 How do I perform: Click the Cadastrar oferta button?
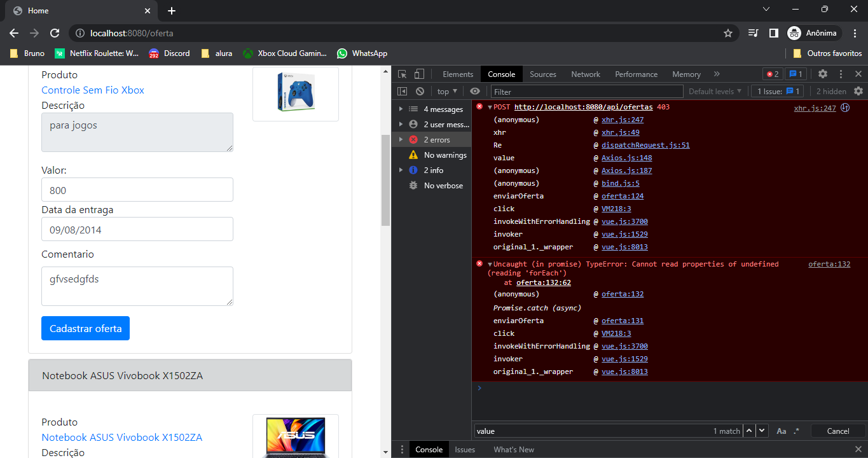click(85, 328)
